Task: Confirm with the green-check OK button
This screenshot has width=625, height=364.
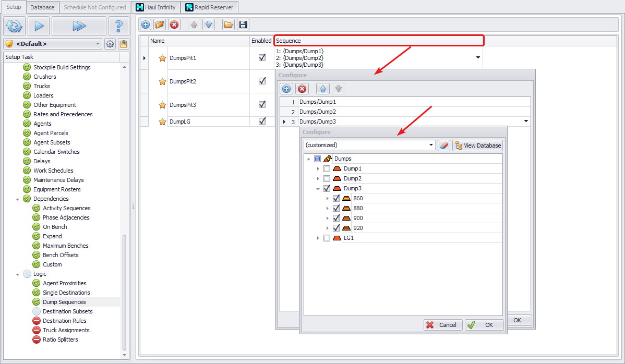Action: click(x=484, y=325)
